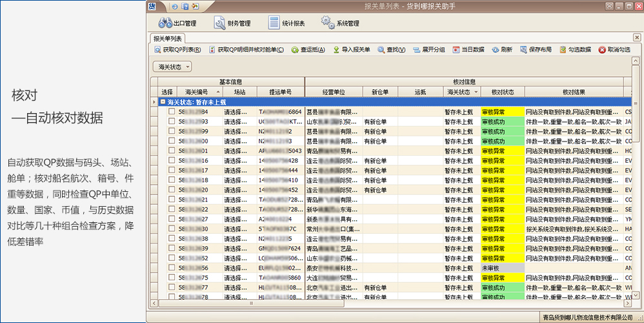This screenshot has width=644, height=323.
Task: Click the vertical scrollbar down arrow
Action: (636, 295)
